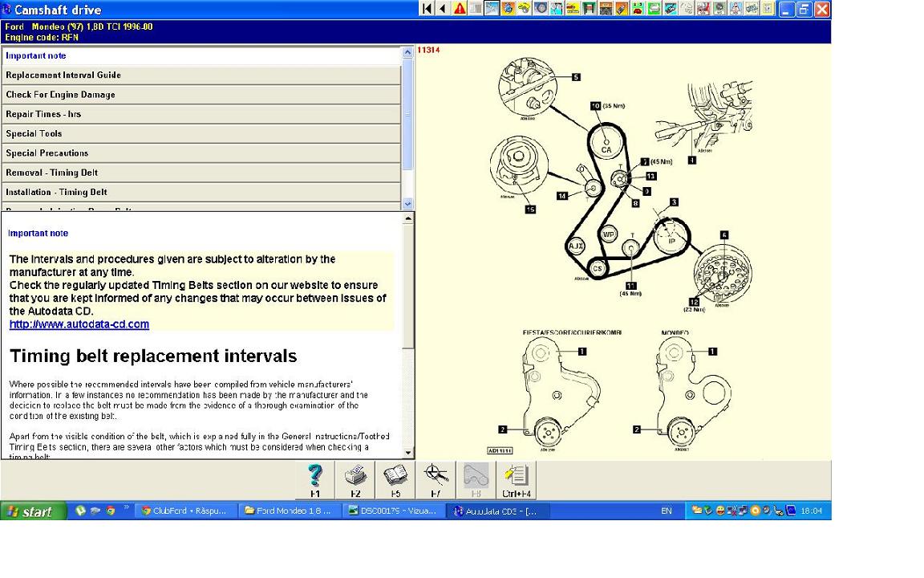This screenshot has width=924, height=578.
Task: Click the F7 magnifier zoom icon
Action: pos(436,480)
